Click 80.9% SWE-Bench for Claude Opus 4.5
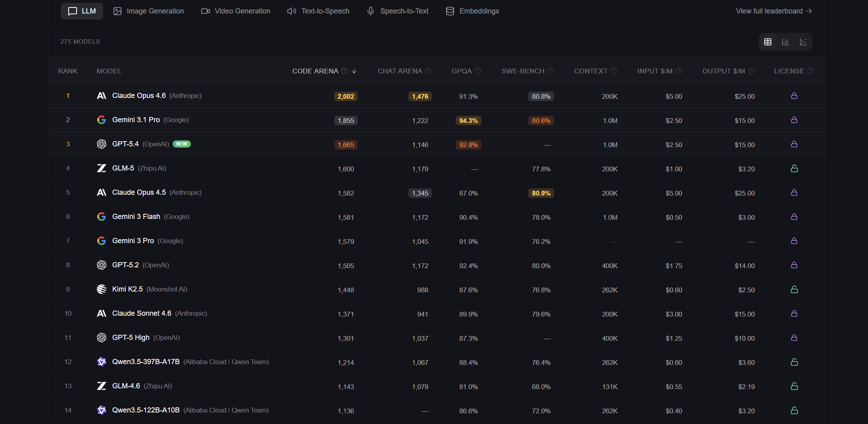This screenshot has width=868, height=424. pyautogui.click(x=541, y=193)
